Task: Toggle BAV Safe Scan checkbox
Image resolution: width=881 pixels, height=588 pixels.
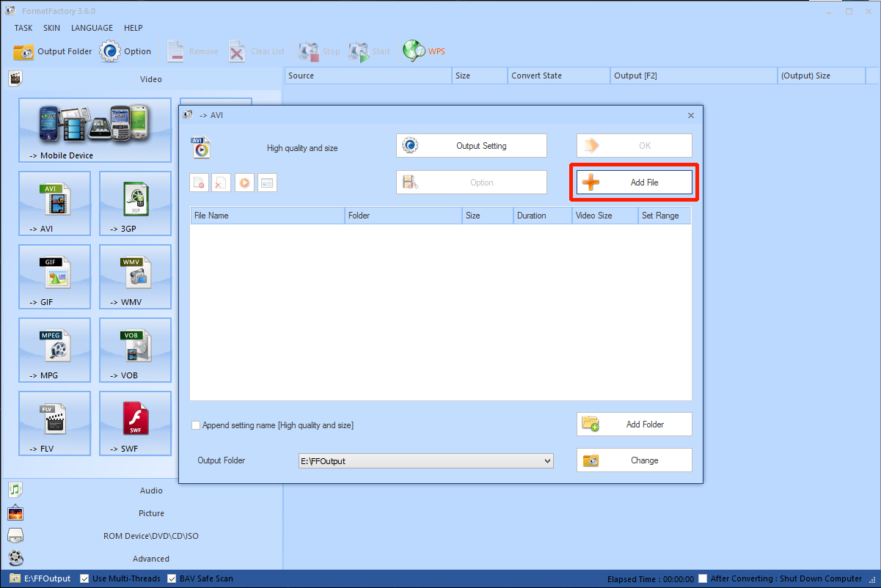Action: (x=172, y=578)
